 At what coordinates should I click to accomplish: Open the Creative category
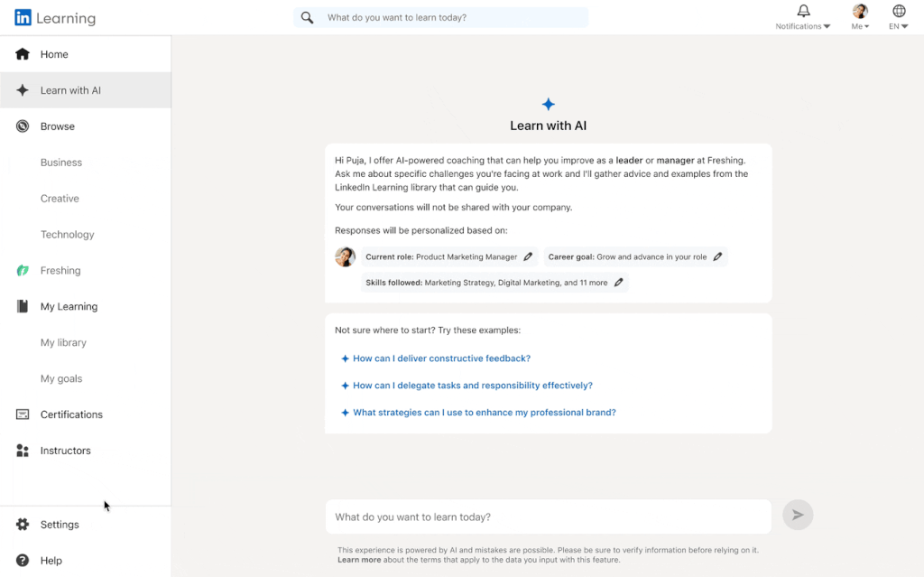coord(60,199)
